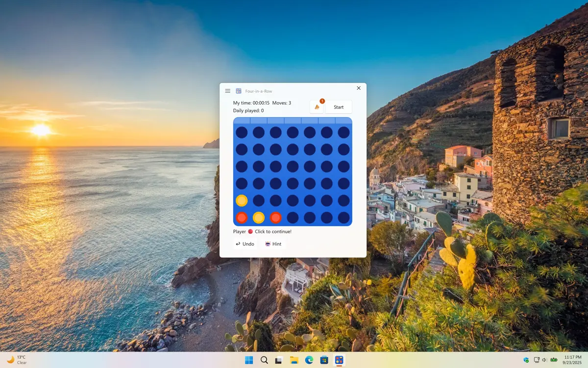Select the last column header slot
The image size is (588, 368).
coord(343,121)
